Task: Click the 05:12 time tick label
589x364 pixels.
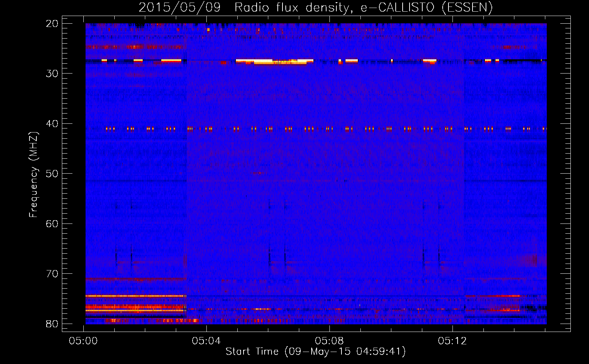Action: [x=452, y=341]
